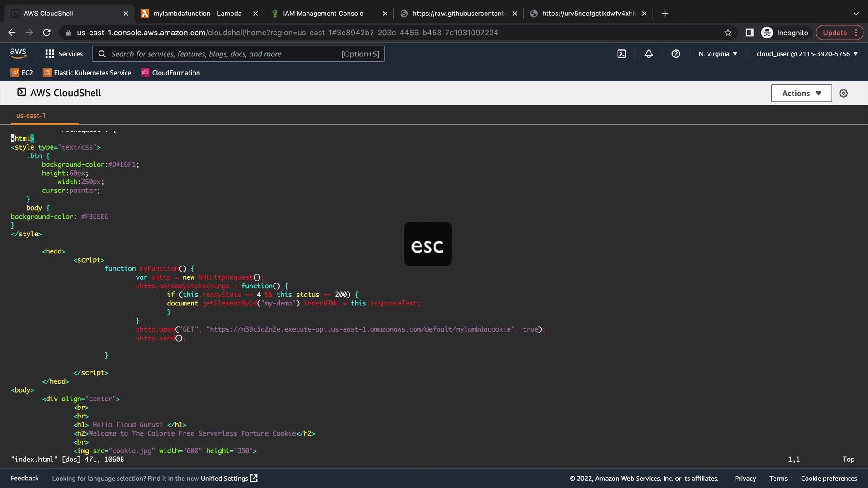Open CloudShell icon in AWS navbar
This screenshot has width=868, height=488.
tap(622, 54)
